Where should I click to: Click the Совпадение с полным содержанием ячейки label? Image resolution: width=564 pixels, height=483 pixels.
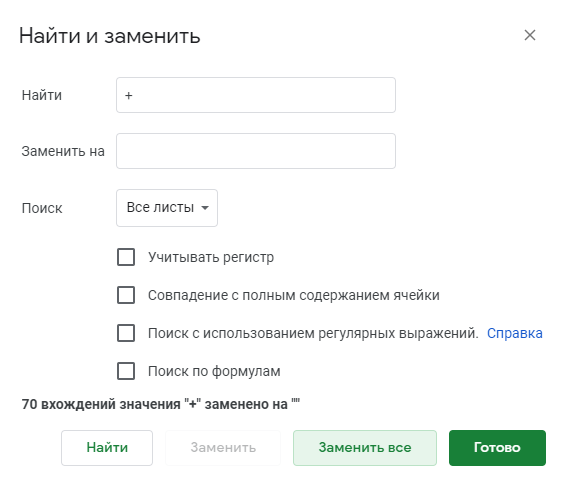click(294, 295)
